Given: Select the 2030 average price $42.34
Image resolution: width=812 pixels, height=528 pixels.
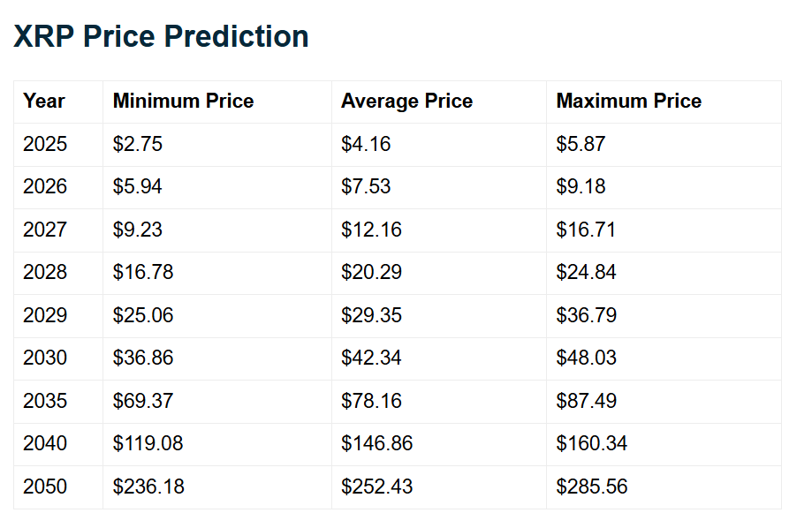Looking at the screenshot, I should coord(371,358).
